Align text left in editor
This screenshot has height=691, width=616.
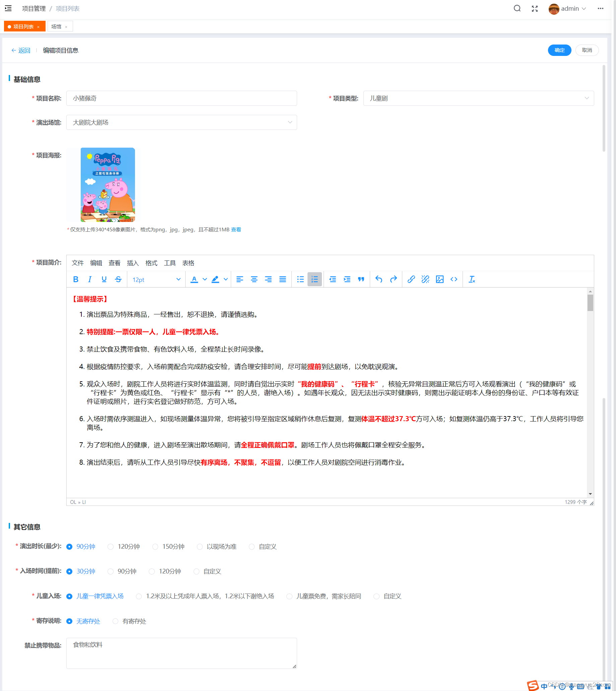(239, 279)
